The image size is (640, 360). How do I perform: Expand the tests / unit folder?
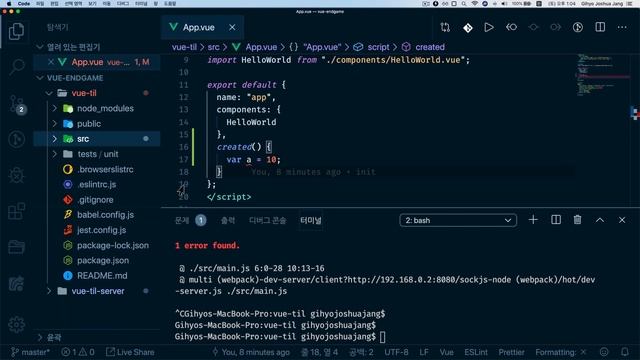[x=55, y=154]
